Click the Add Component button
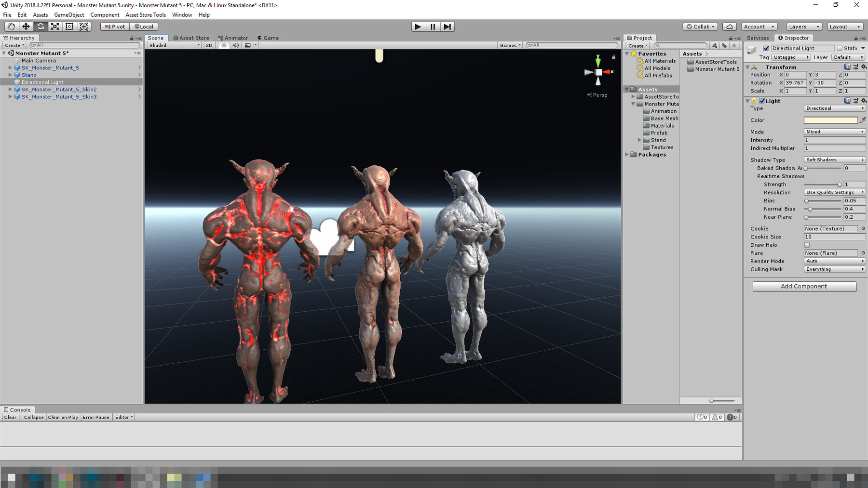 point(804,286)
